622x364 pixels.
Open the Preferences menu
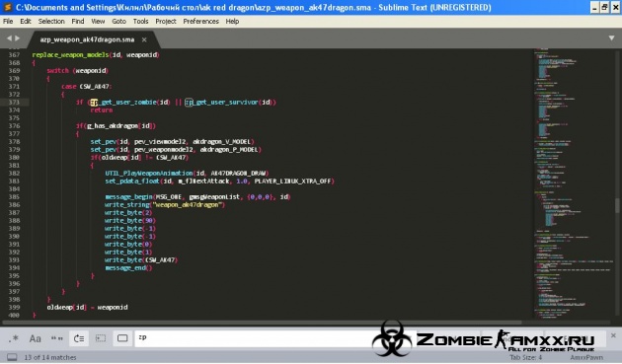click(x=200, y=22)
